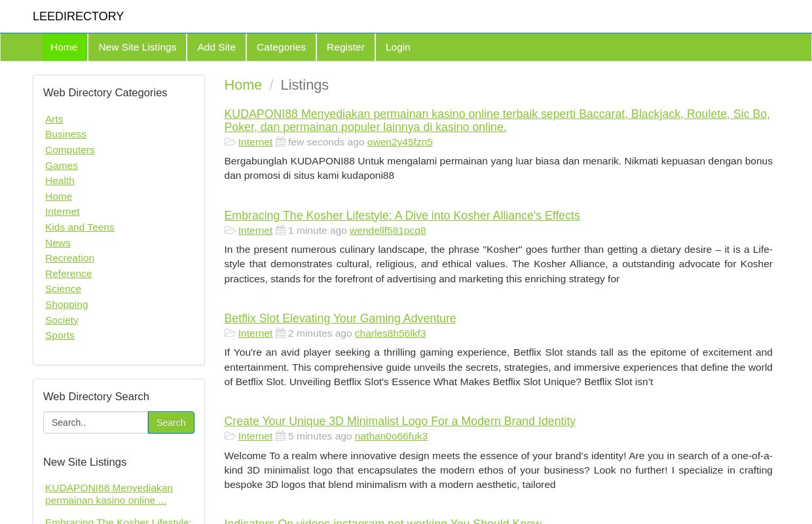This screenshot has height=524, width=812.
Task: Visit the profile of owen2y45fzn5
Action: click(x=399, y=141)
